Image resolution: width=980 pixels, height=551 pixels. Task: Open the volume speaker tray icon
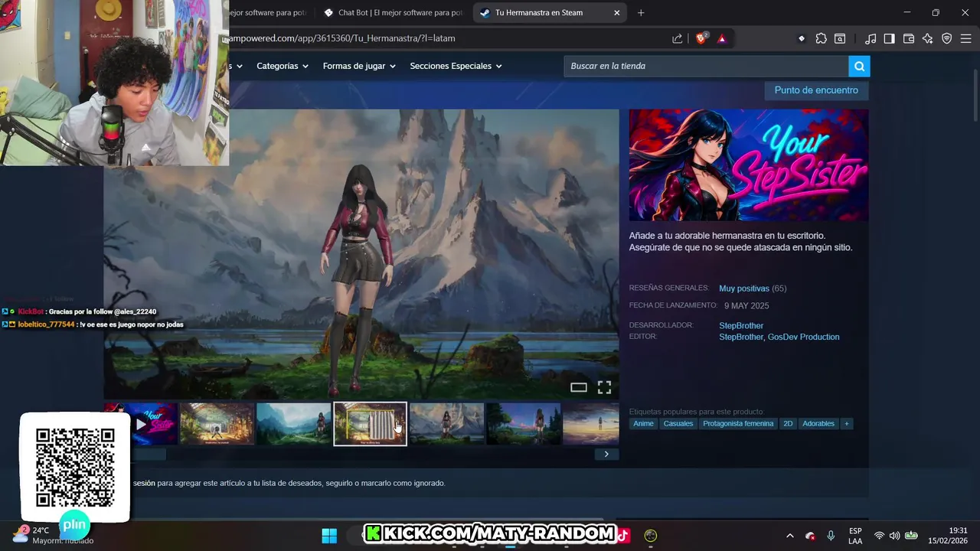894,536
